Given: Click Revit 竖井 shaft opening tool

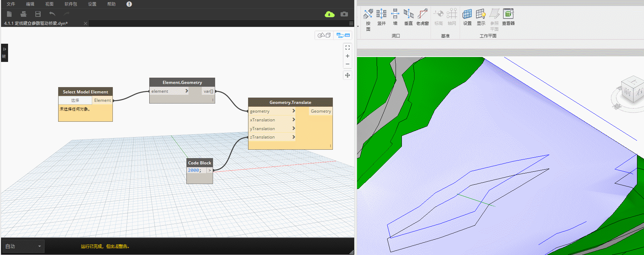Looking at the screenshot, I should [x=381, y=17].
